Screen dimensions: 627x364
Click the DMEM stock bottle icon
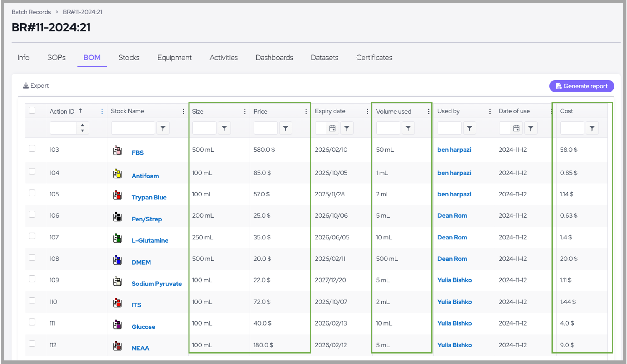tap(117, 260)
